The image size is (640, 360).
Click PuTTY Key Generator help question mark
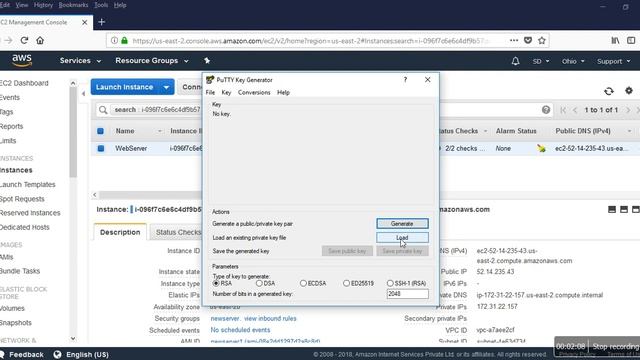click(x=405, y=80)
